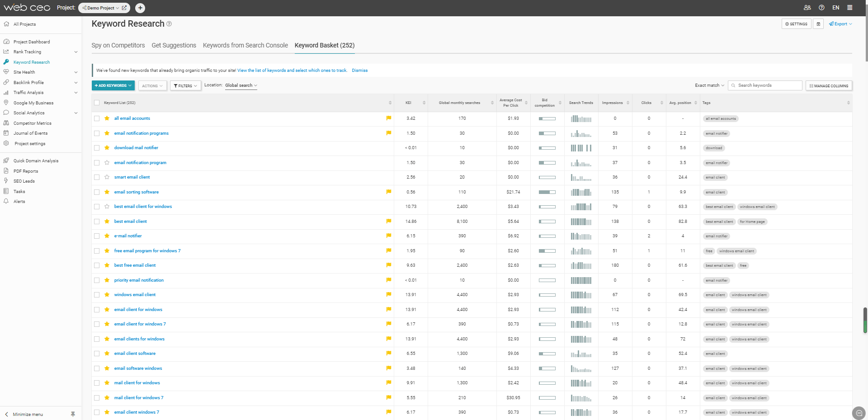The height and width of the screenshot is (420, 868).
Task: Expand Backlink Profile sidebar section
Action: pyautogui.click(x=76, y=83)
